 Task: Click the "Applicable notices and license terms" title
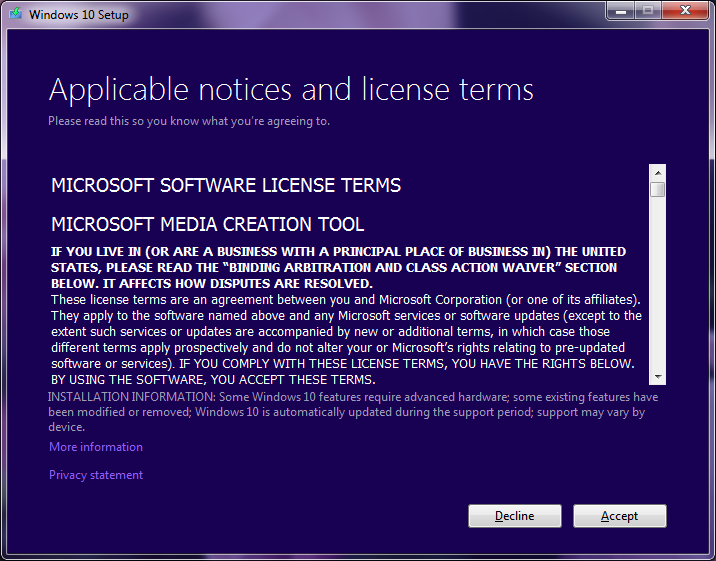pos(291,89)
